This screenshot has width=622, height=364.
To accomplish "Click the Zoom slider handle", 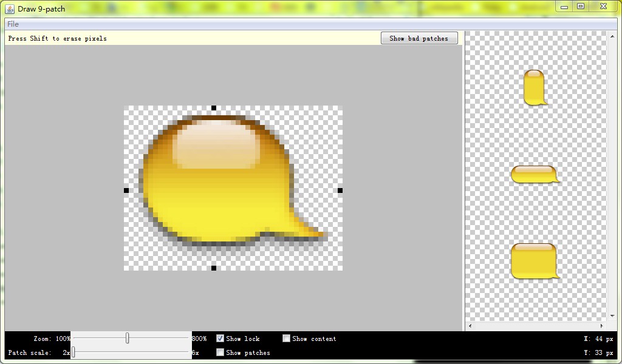I will coord(128,338).
